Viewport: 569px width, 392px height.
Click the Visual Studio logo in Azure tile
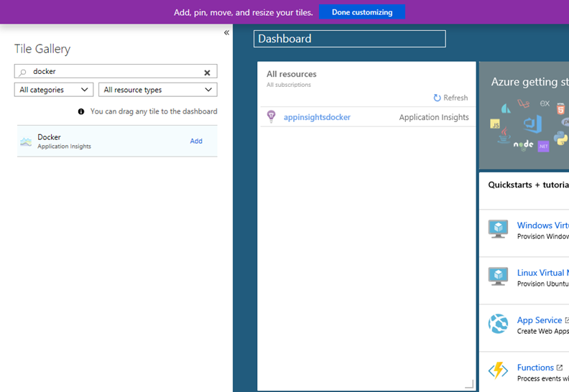tap(533, 124)
